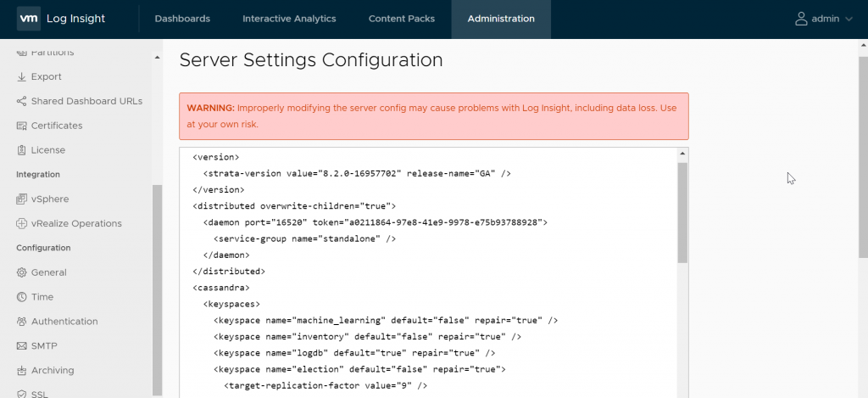Image resolution: width=868 pixels, height=398 pixels.
Task: Go to the Content Packs tab
Action: [x=401, y=19]
